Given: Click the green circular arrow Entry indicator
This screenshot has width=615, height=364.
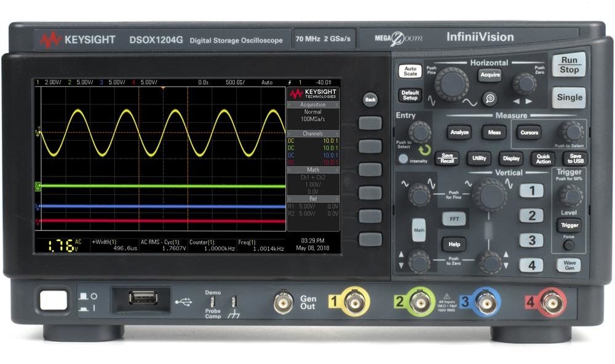Looking at the screenshot, I should [x=424, y=150].
